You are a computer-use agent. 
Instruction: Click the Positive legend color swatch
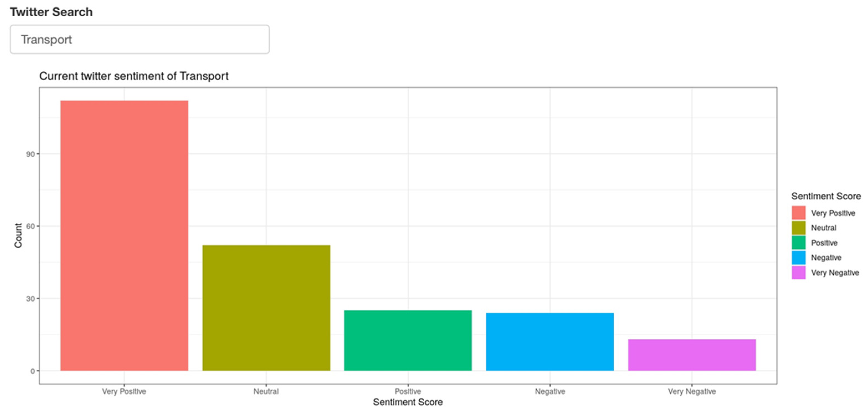798,243
